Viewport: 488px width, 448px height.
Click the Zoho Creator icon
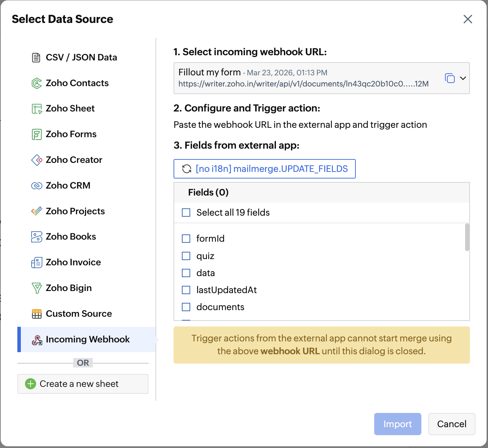coord(36,160)
